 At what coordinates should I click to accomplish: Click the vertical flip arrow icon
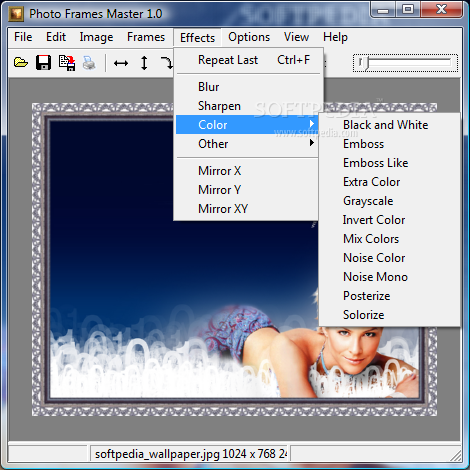coord(144,63)
